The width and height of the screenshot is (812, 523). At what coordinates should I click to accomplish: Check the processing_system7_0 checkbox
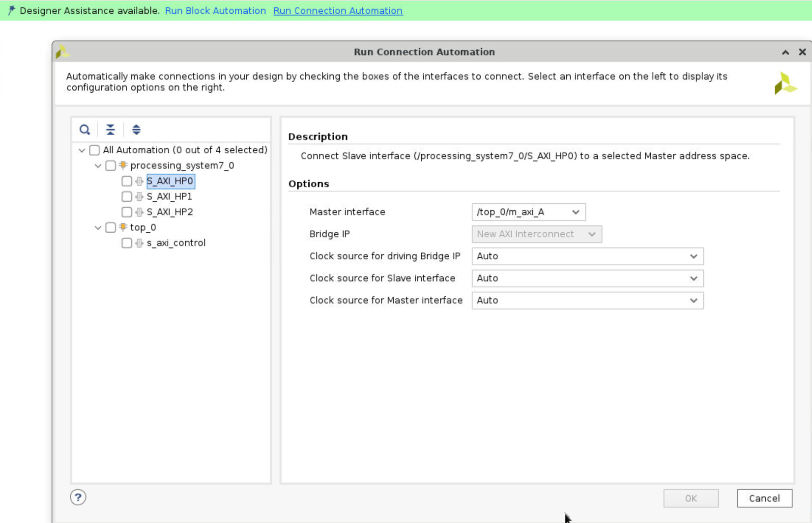(x=111, y=165)
